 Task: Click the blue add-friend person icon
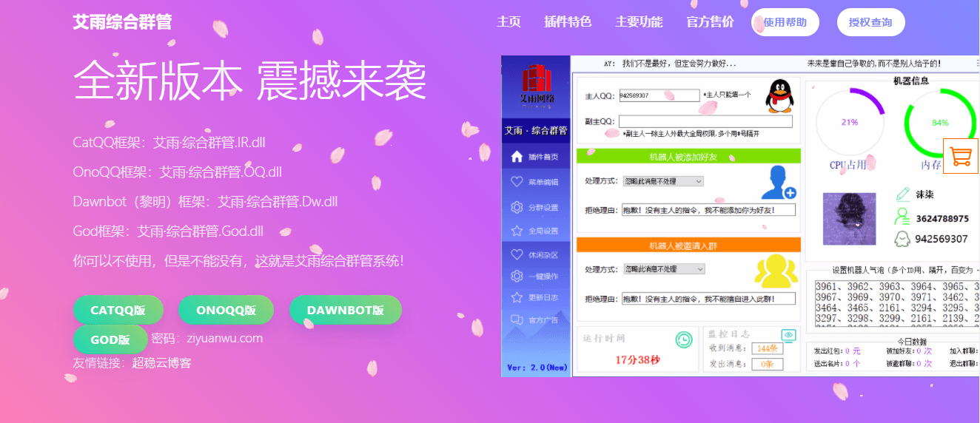tap(778, 183)
